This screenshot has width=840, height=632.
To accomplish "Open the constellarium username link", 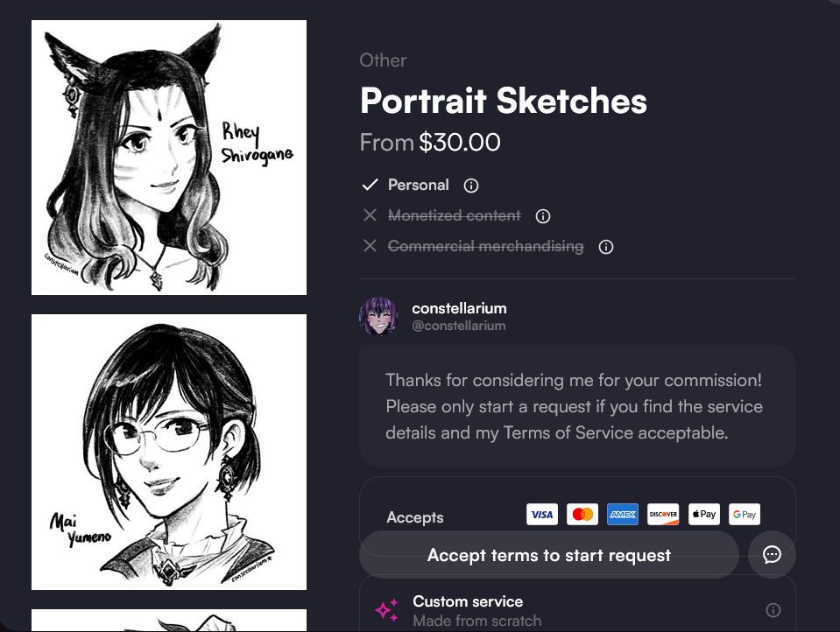I will click(x=459, y=308).
